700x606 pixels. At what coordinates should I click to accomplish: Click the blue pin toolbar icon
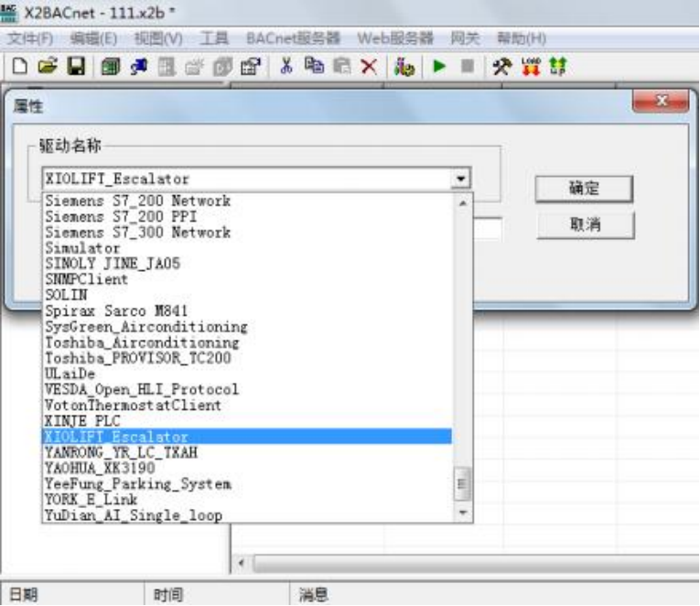point(138,67)
